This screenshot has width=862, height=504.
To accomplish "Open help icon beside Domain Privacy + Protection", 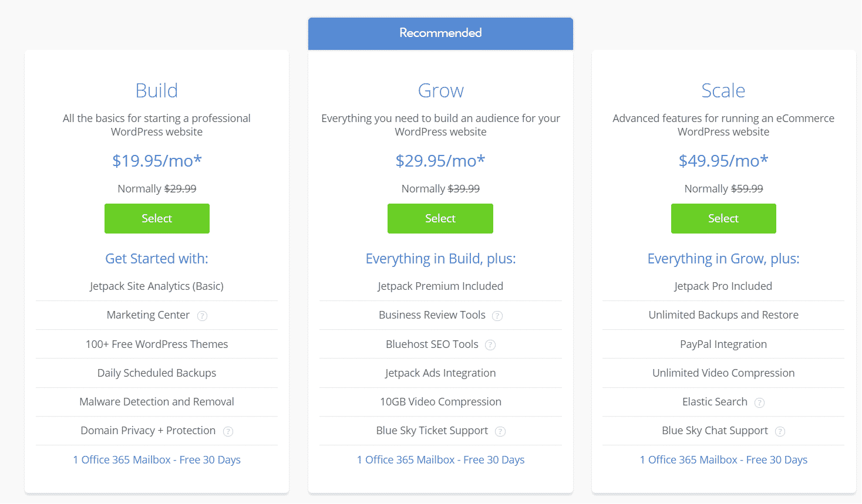I will click(x=228, y=431).
